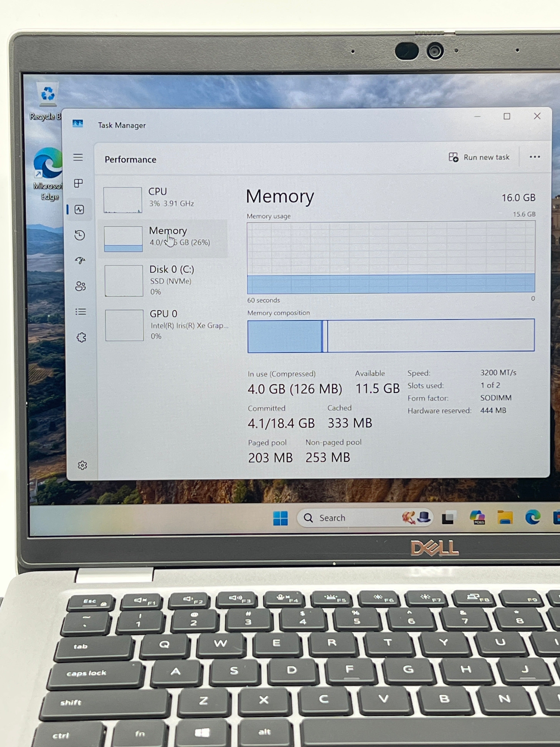
Task: Open the Windows Start menu
Action: coord(281,518)
